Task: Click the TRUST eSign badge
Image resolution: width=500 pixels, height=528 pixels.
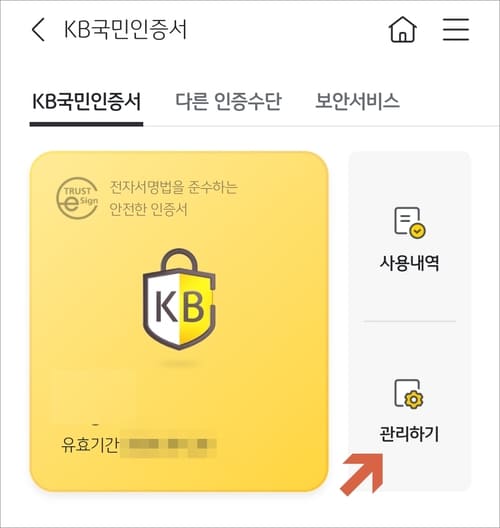Action: point(77,198)
